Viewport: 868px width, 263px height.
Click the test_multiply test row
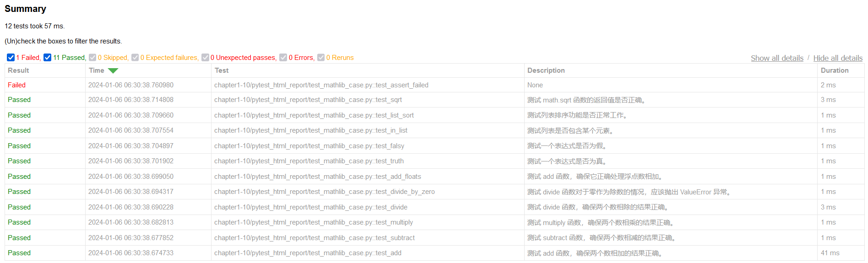tap(313, 222)
